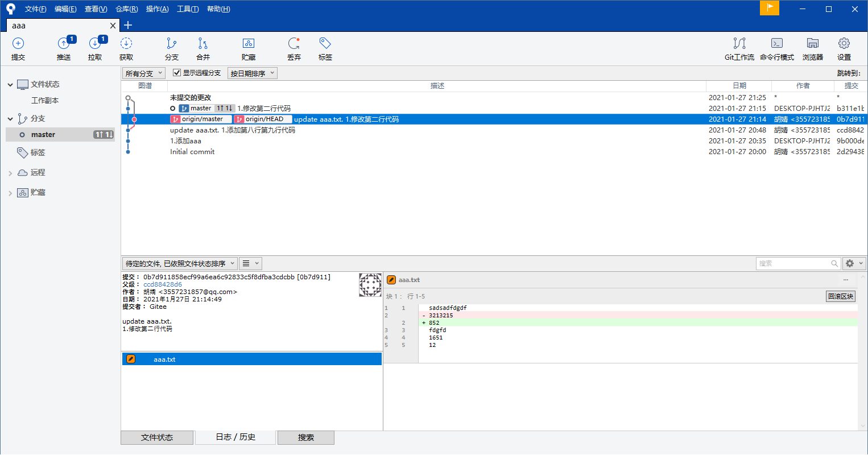Click the 作者 column header
The width and height of the screenshot is (868, 455).
tap(803, 86)
